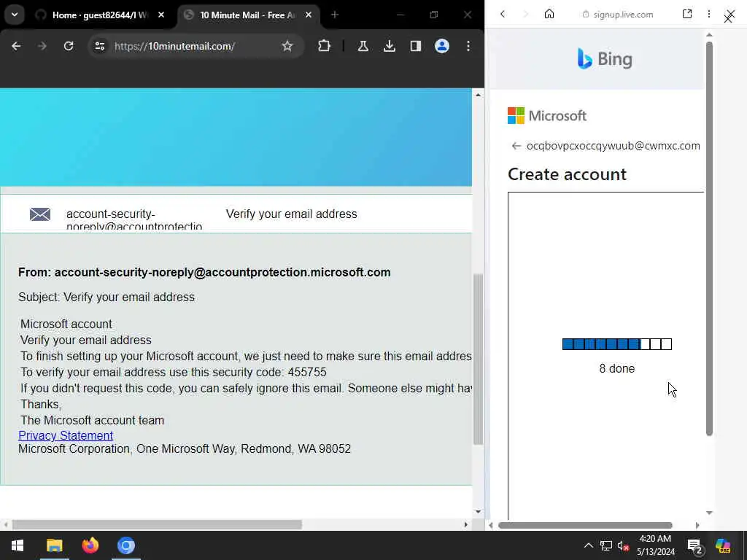This screenshot has width=747, height=560.
Task: Click the side panel horizontal scrollbar thumb
Action: [585, 525]
